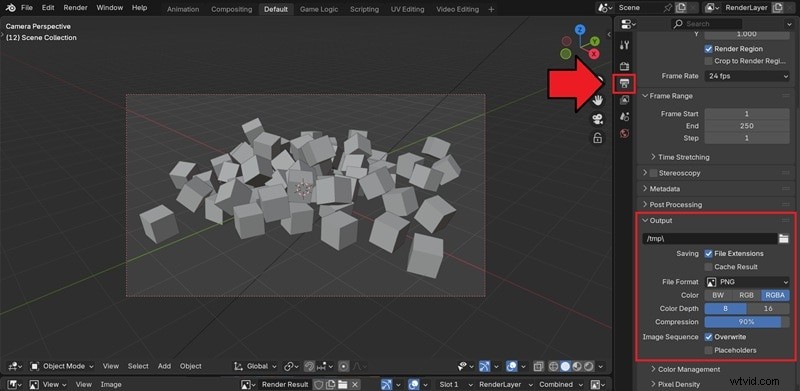Enable Crop to Render Region checkbox
The width and height of the screenshot is (800, 391).
pyautogui.click(x=708, y=61)
